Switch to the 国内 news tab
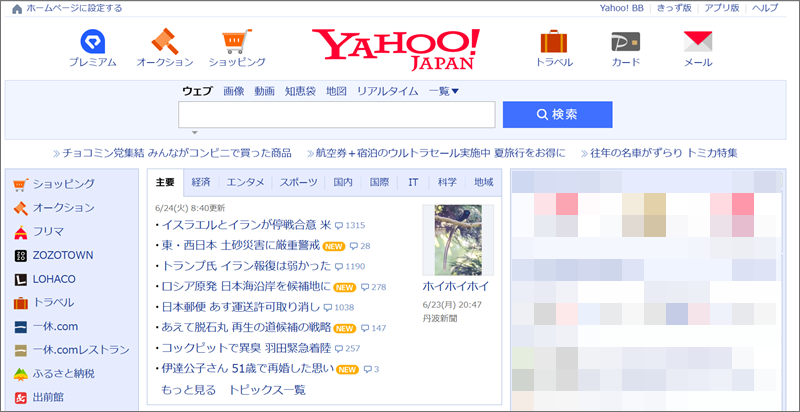 coord(343,182)
